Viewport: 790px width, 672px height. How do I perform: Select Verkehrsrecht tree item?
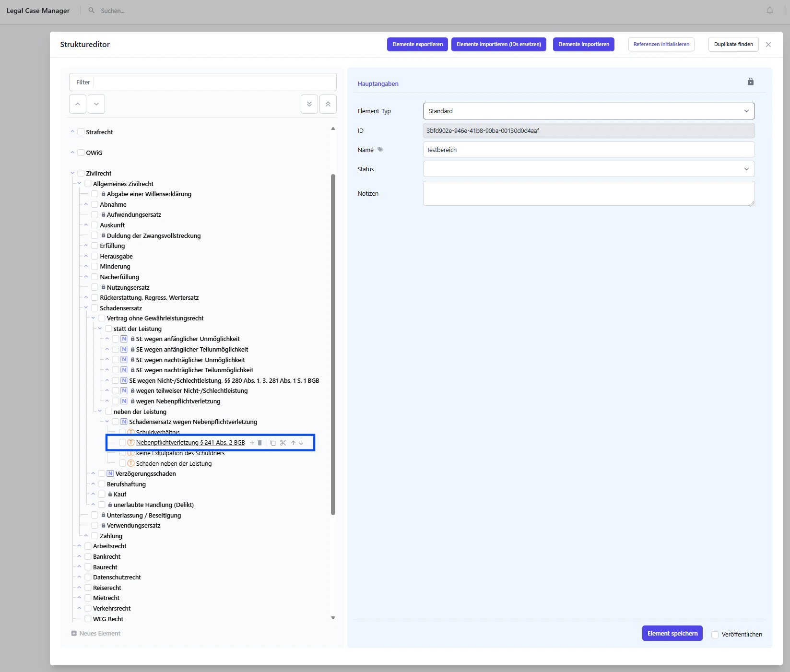(112, 609)
